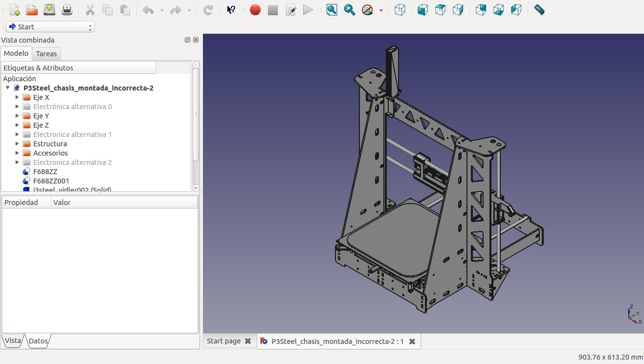This screenshot has height=364, width=644.
Task: Select the axonometric view cube icon
Action: 400,10
